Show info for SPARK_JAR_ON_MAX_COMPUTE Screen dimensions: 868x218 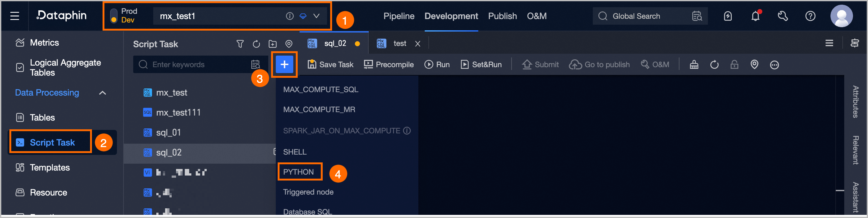(x=407, y=130)
